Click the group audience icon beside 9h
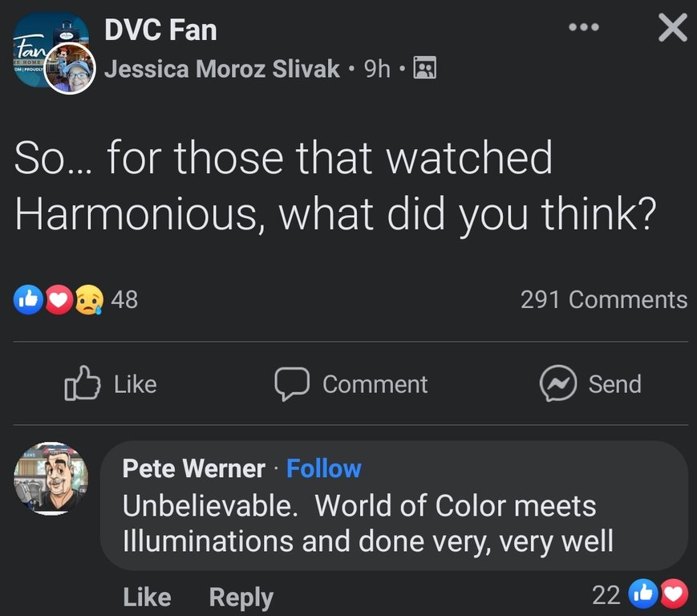Image resolution: width=697 pixels, height=616 pixels. (x=424, y=70)
